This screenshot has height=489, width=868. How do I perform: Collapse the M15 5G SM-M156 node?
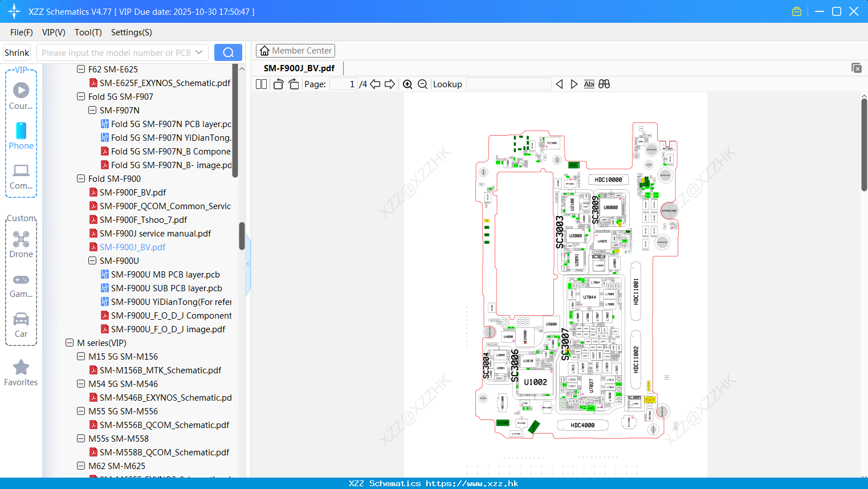click(x=81, y=356)
